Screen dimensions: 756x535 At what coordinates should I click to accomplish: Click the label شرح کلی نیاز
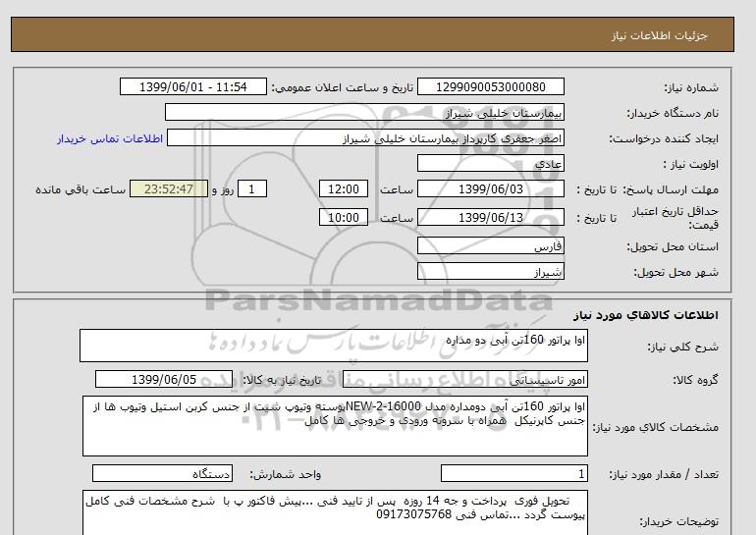682,347
